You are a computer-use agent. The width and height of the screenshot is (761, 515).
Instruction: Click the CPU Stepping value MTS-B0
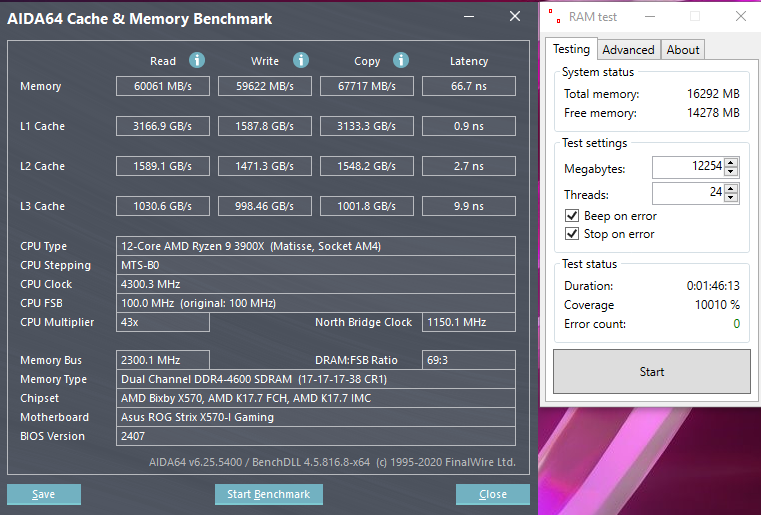[x=315, y=265]
